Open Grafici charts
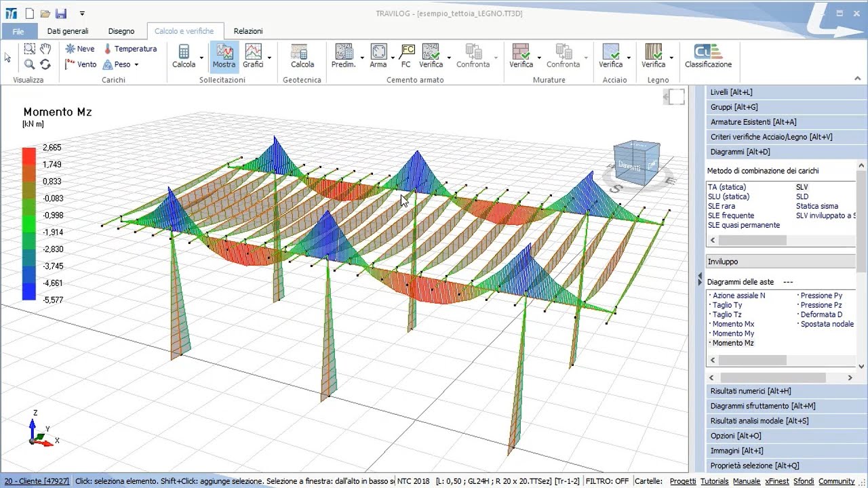868x488 pixels. 253,56
